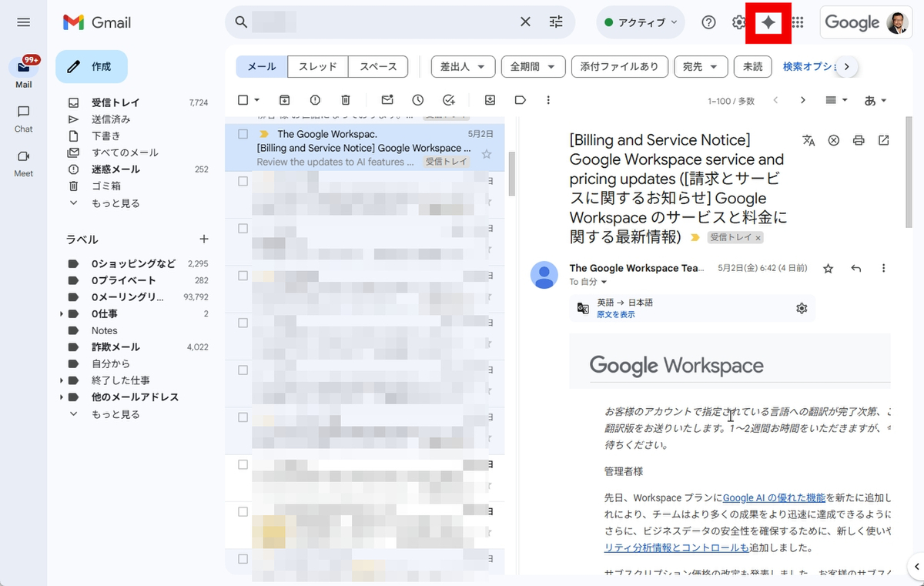This screenshot has width=924, height=586.
Task: Expand the 終了した仕事 label
Action: (x=62, y=380)
